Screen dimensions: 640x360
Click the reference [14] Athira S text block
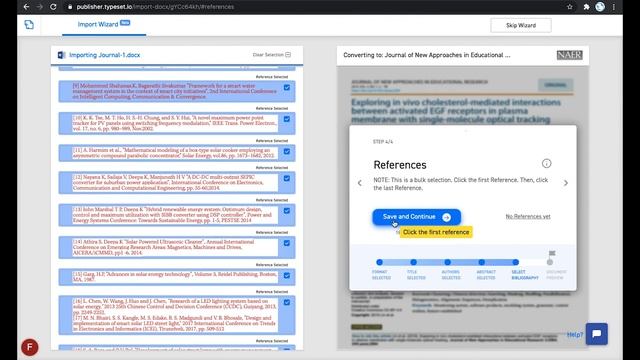click(x=175, y=247)
